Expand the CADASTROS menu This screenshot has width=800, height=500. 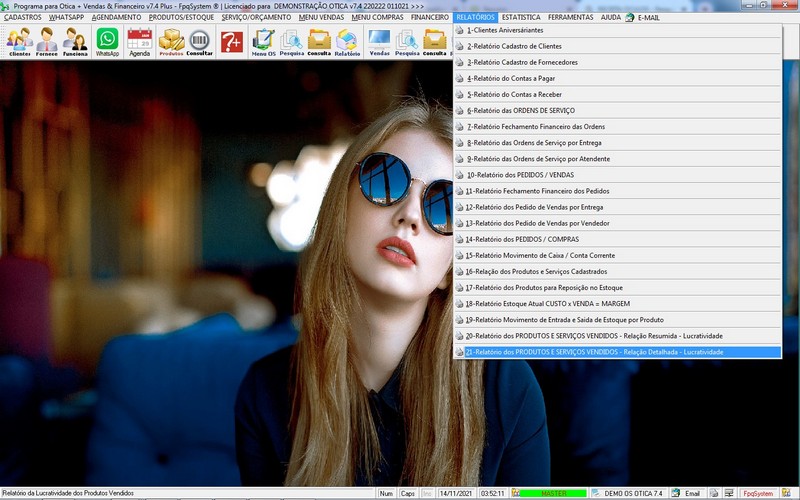[x=23, y=17]
